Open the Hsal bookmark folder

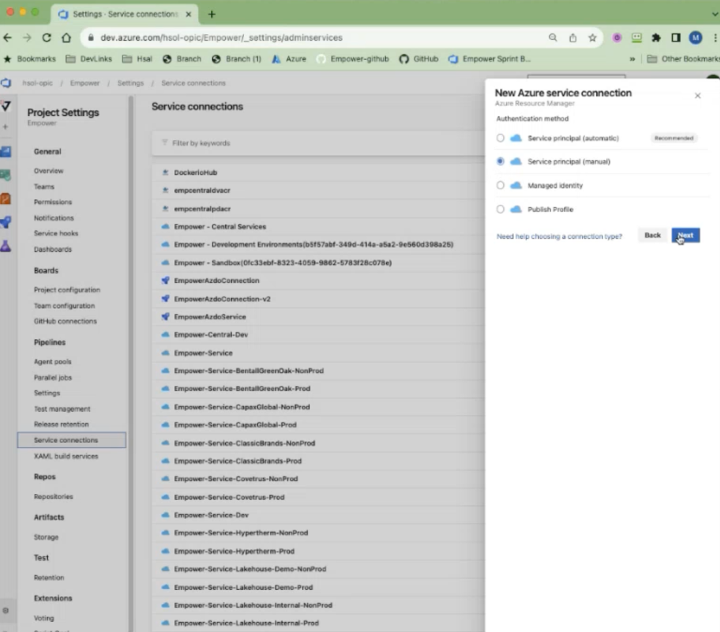(x=137, y=59)
